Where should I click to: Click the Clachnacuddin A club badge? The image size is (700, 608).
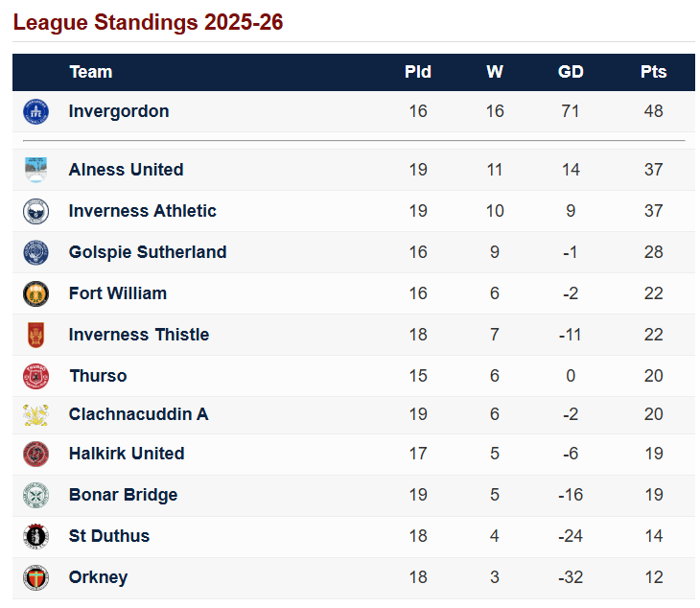tap(35, 414)
